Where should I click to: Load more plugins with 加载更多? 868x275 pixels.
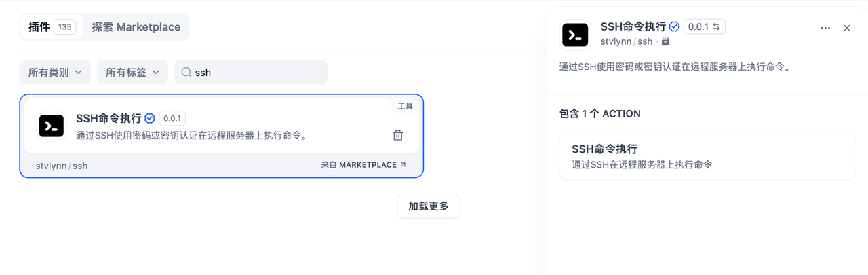(x=429, y=206)
